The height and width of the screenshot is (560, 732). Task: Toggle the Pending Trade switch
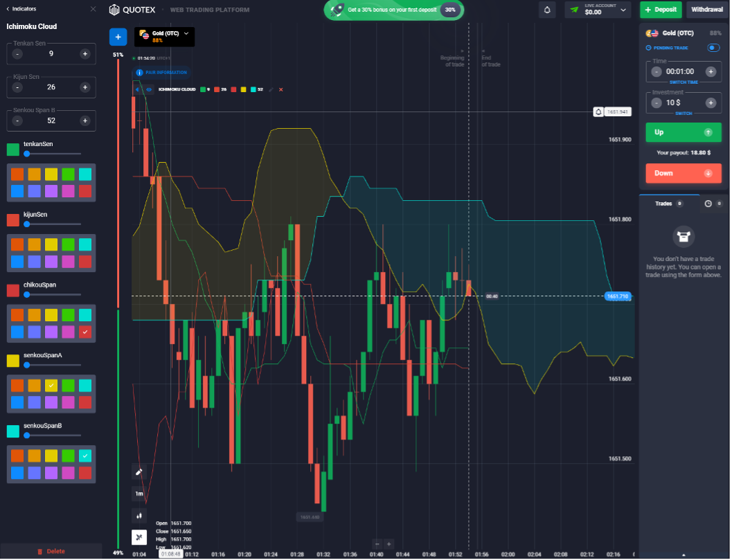click(713, 48)
